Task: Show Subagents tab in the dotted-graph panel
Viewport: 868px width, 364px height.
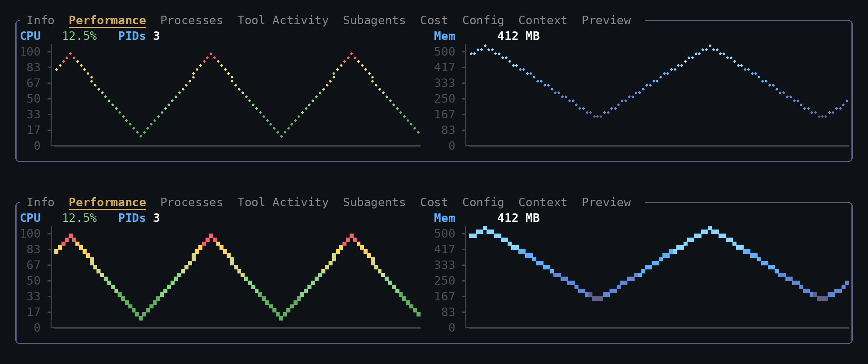Action: click(374, 20)
